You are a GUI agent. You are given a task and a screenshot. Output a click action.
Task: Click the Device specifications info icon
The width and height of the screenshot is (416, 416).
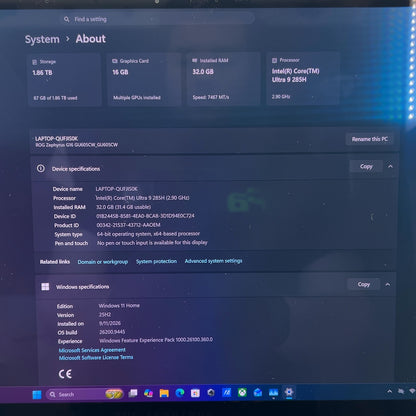41,168
